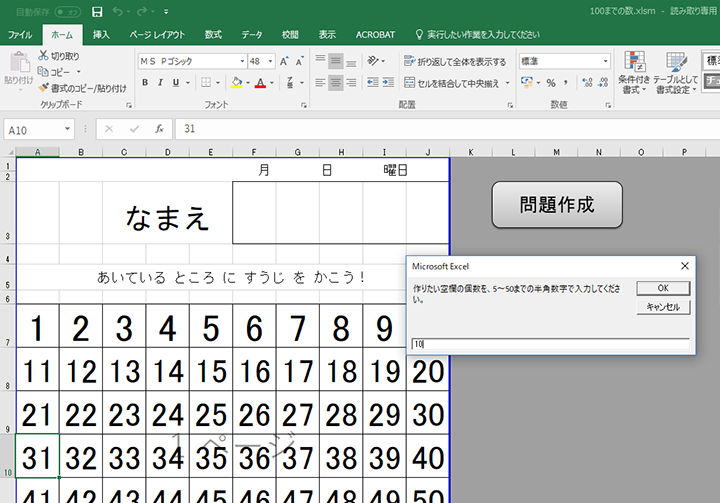Switch to the 校閲 tab
Screen dimensions: 720x503
coord(290,35)
